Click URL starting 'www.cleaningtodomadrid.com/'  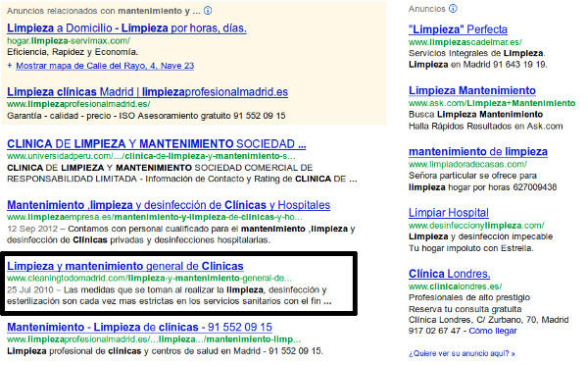tap(149, 279)
